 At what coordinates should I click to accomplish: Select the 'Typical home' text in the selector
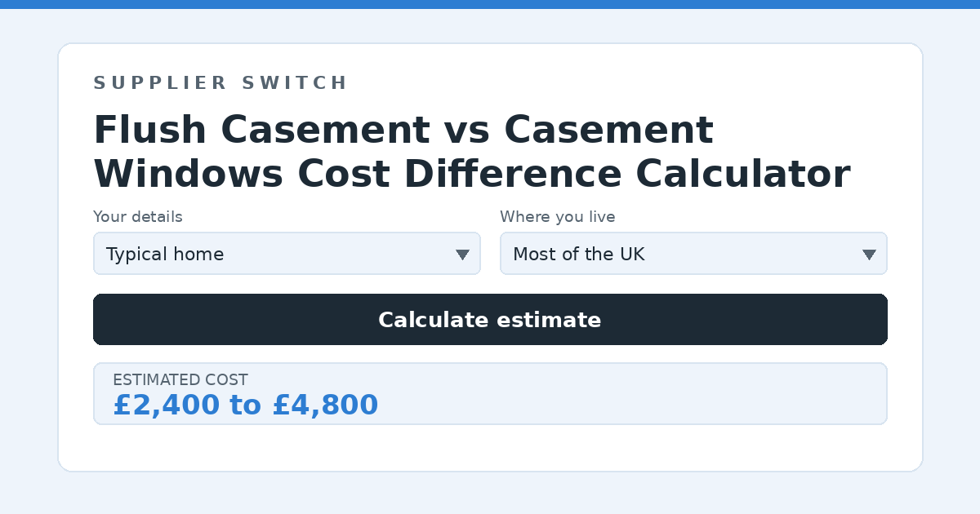click(x=165, y=255)
